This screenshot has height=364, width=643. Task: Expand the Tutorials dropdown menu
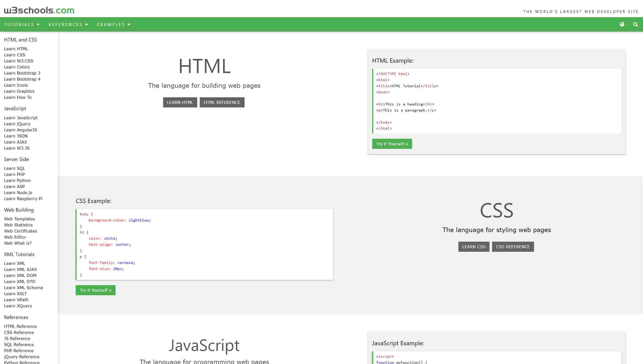point(22,25)
